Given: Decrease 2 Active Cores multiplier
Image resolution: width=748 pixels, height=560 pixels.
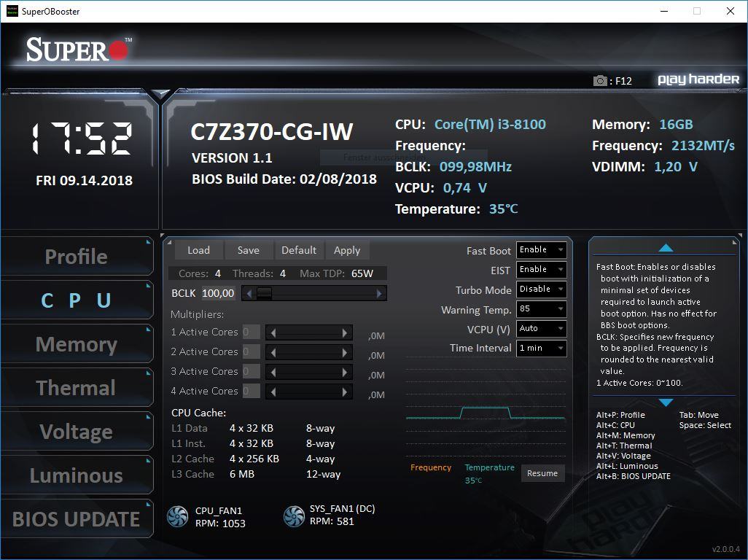Looking at the screenshot, I should [273, 352].
